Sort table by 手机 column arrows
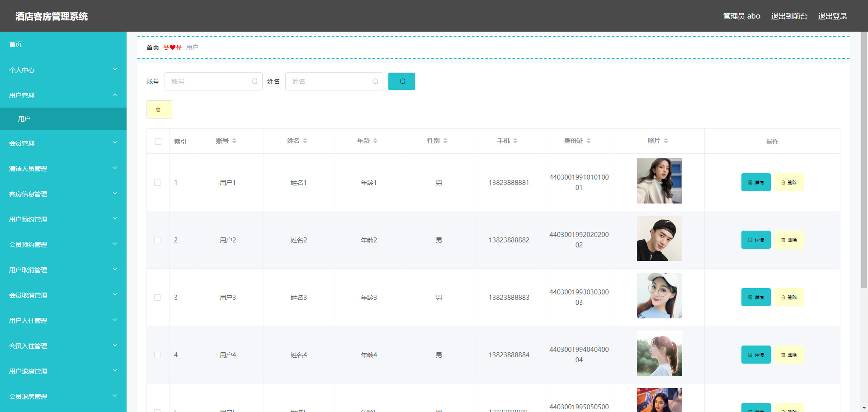Image resolution: width=868 pixels, height=412 pixels. tap(515, 141)
